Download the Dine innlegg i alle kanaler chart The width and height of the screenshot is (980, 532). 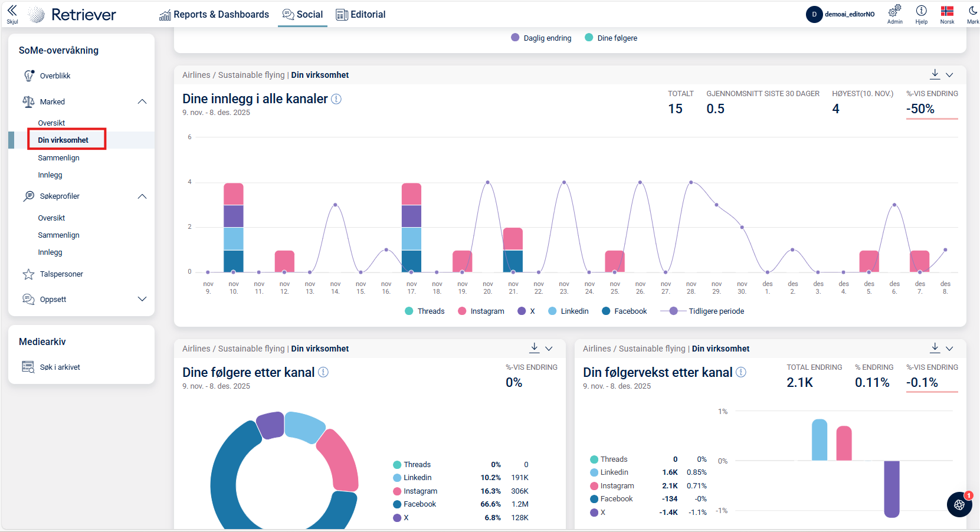point(935,74)
